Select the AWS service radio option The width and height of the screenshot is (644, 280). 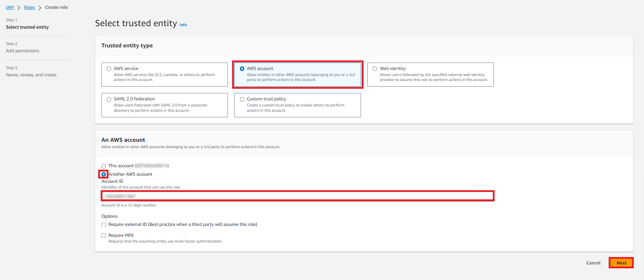[109, 69]
